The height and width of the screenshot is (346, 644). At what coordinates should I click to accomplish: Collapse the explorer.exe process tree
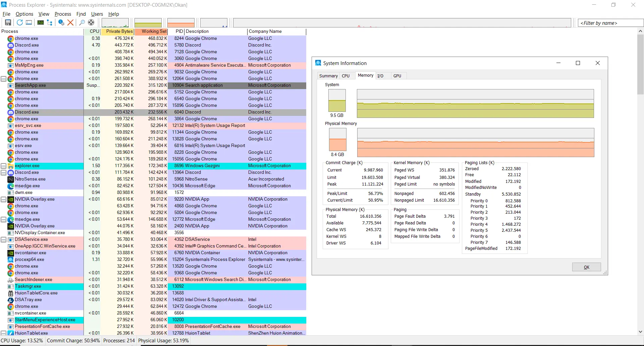pyautogui.click(x=3, y=166)
